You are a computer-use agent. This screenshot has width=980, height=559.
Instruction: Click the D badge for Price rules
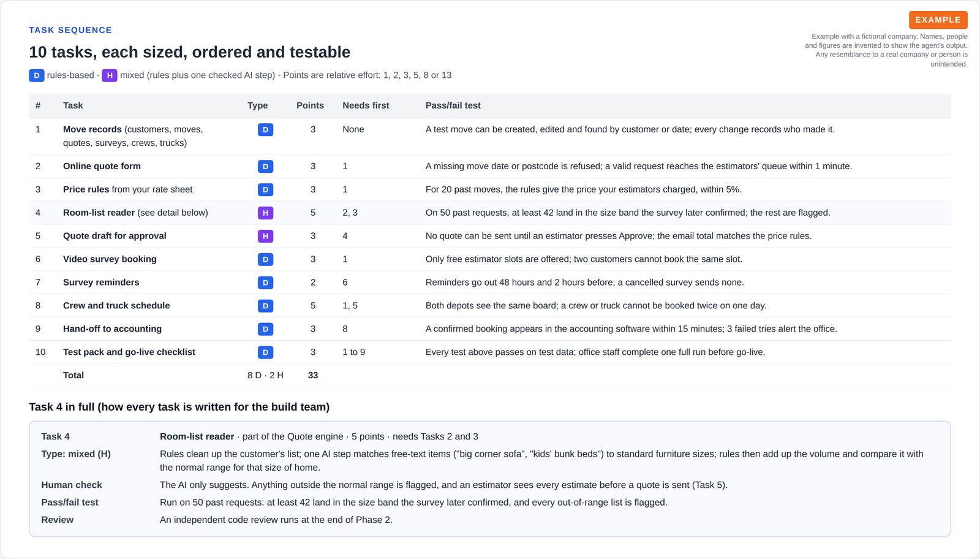click(265, 190)
